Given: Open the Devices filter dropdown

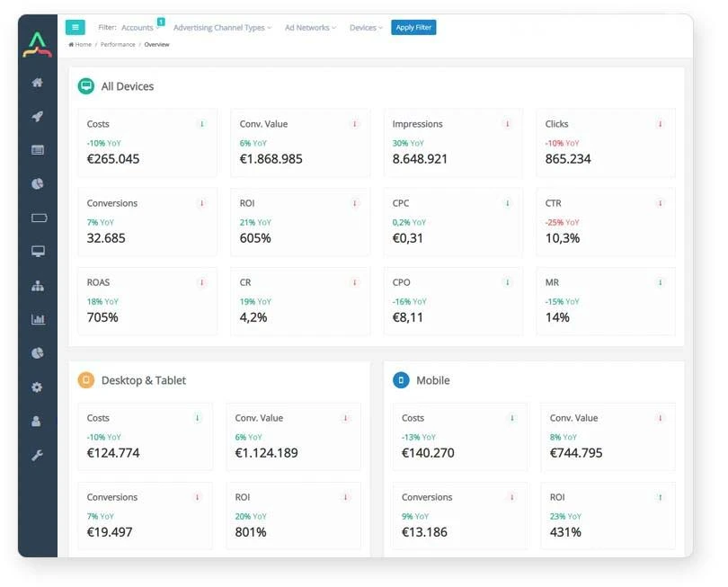Looking at the screenshot, I should [366, 28].
